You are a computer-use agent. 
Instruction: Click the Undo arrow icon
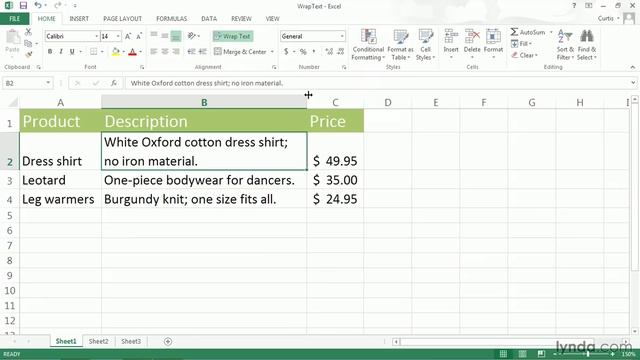38,6
